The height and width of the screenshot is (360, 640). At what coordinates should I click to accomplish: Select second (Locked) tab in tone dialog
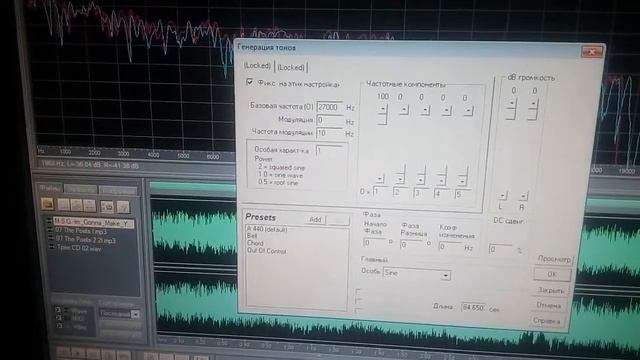click(x=291, y=67)
